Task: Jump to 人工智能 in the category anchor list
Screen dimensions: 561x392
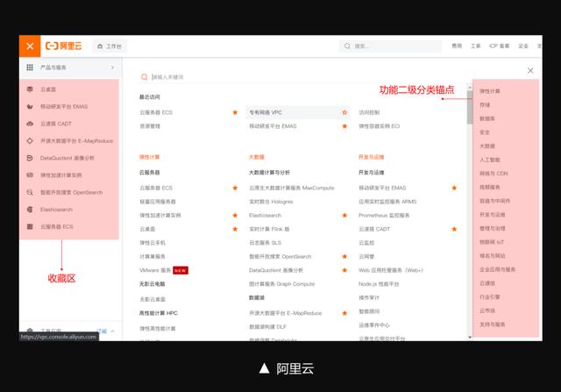Action: click(x=490, y=160)
